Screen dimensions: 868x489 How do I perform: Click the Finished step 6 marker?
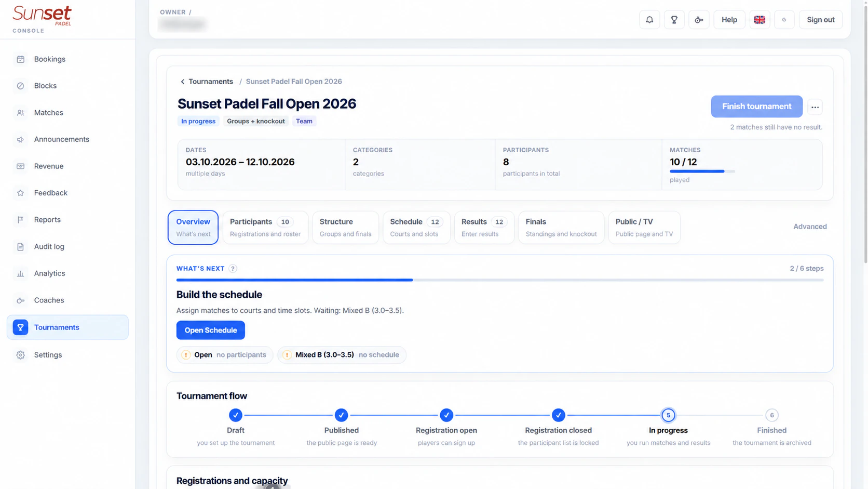(x=771, y=415)
